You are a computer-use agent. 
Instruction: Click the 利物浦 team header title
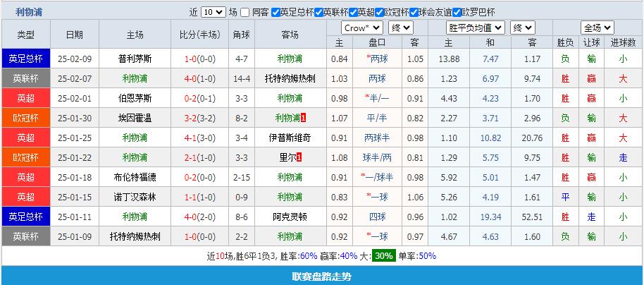[30, 12]
